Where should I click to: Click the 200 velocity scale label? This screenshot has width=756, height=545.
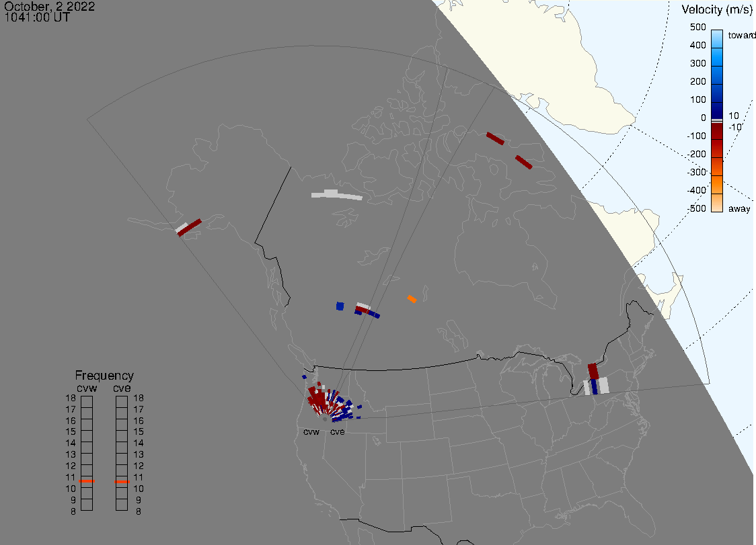(x=697, y=81)
